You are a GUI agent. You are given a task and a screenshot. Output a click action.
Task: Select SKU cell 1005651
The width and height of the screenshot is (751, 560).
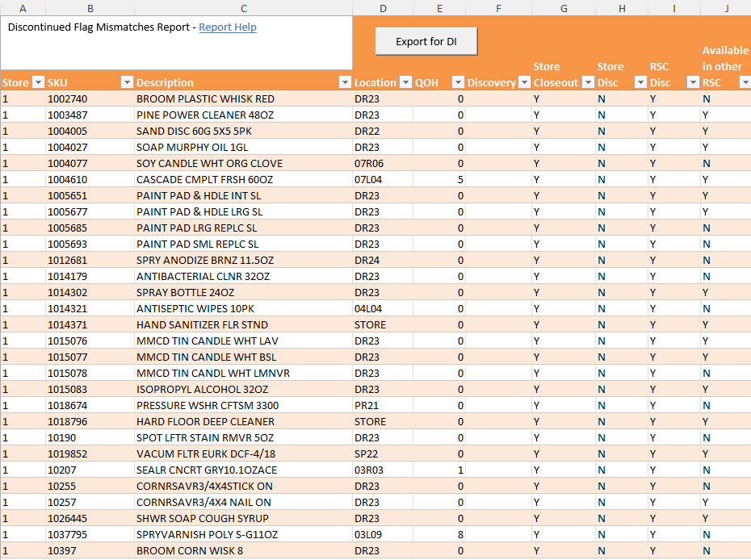pos(90,196)
